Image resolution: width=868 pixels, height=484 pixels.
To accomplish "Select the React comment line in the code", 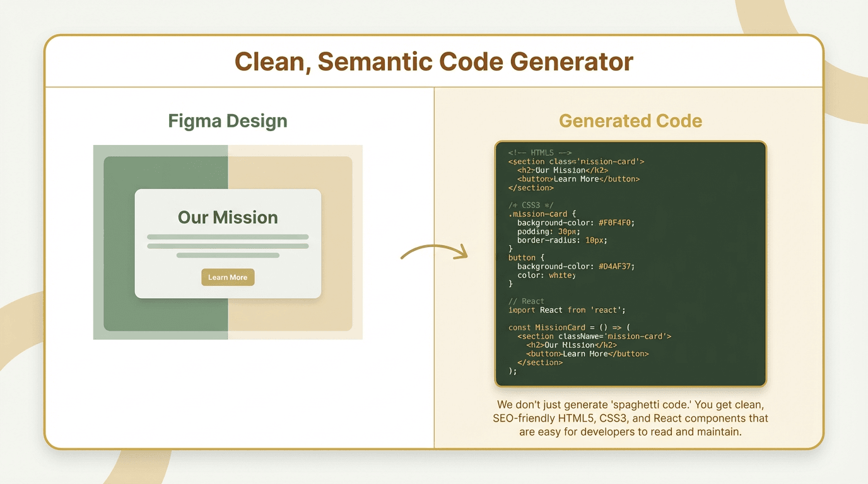I will click(526, 301).
